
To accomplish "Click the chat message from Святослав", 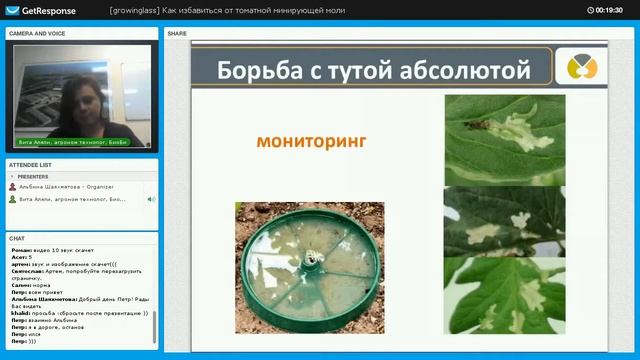I will tap(77, 275).
